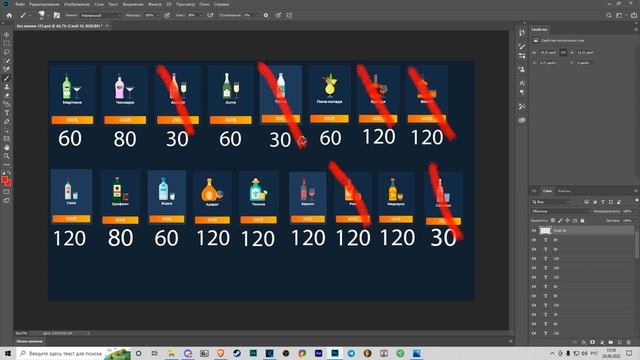Click the delete layer trash icon

(629, 342)
